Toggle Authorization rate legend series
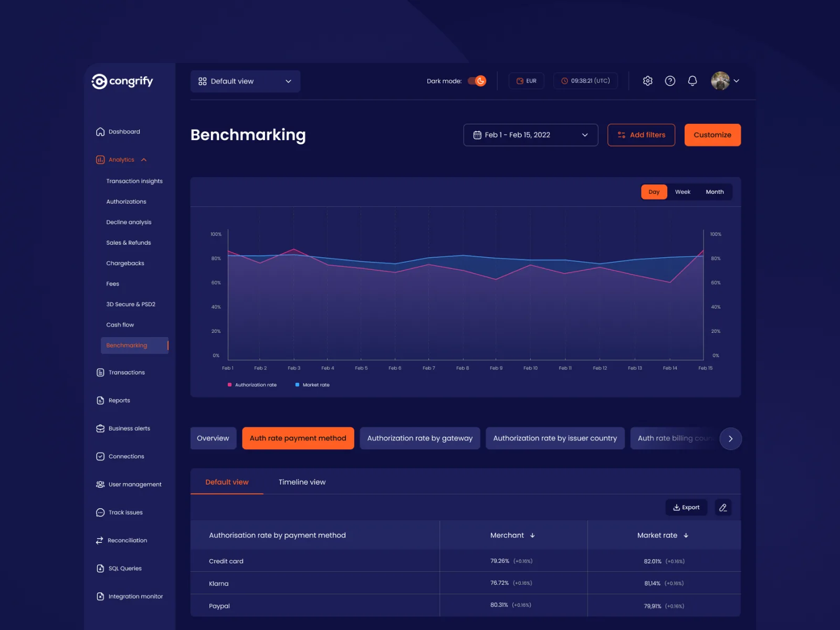This screenshot has height=630, width=840. tap(252, 385)
